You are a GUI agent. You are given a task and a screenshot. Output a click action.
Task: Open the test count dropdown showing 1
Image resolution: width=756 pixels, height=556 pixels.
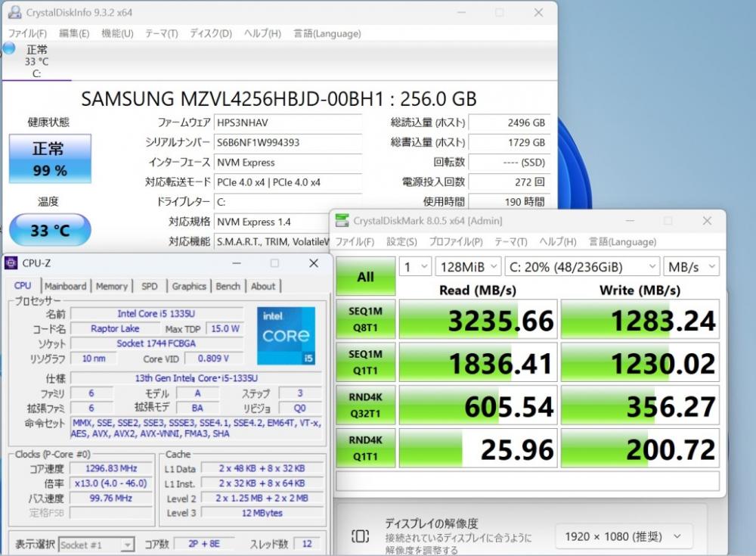point(414,266)
